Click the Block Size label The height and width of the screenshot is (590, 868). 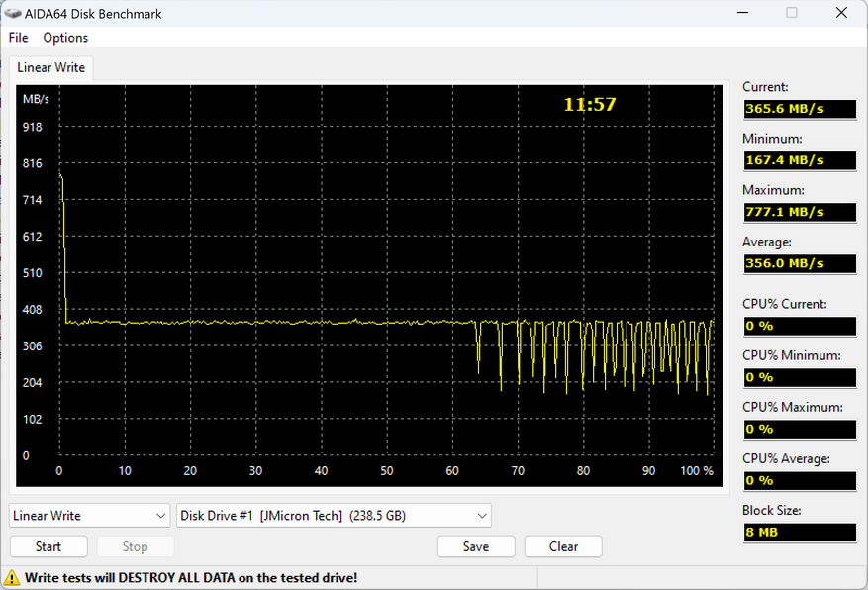pos(772,510)
